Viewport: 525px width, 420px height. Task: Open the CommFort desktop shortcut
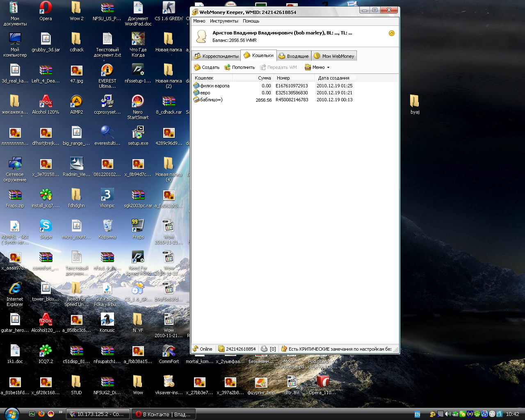coord(169,354)
